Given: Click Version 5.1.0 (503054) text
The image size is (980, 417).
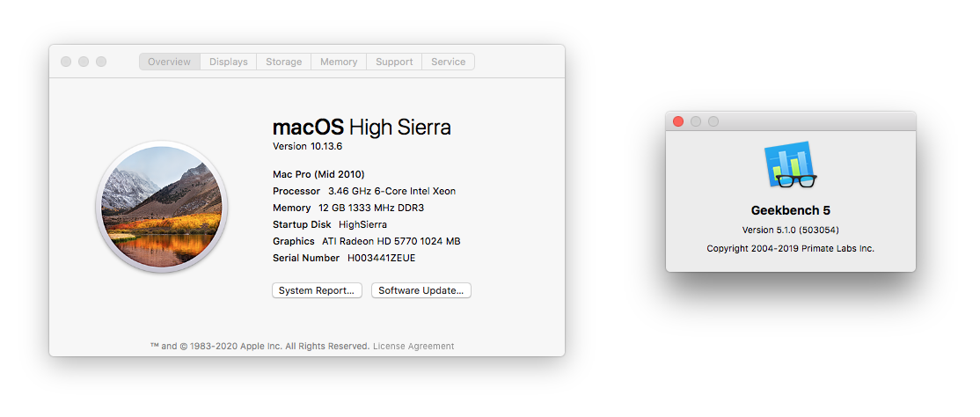Looking at the screenshot, I should pos(791,230).
